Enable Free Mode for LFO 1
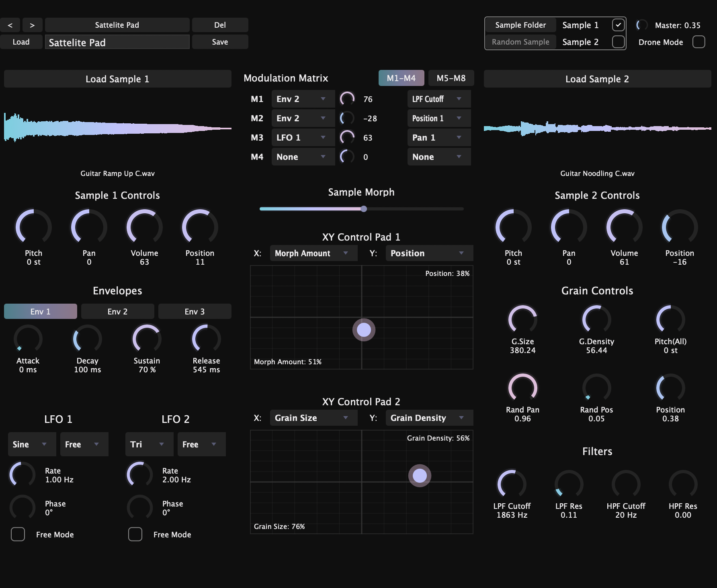 click(18, 534)
